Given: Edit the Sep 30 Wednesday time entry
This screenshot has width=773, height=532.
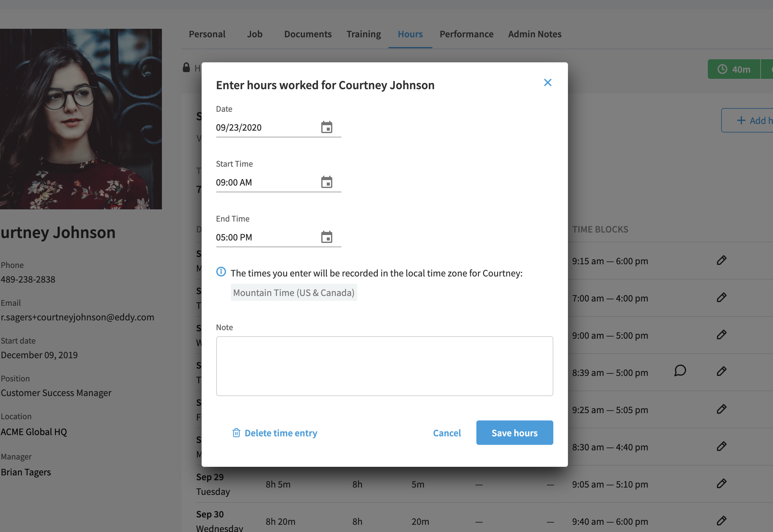Looking at the screenshot, I should (x=721, y=521).
